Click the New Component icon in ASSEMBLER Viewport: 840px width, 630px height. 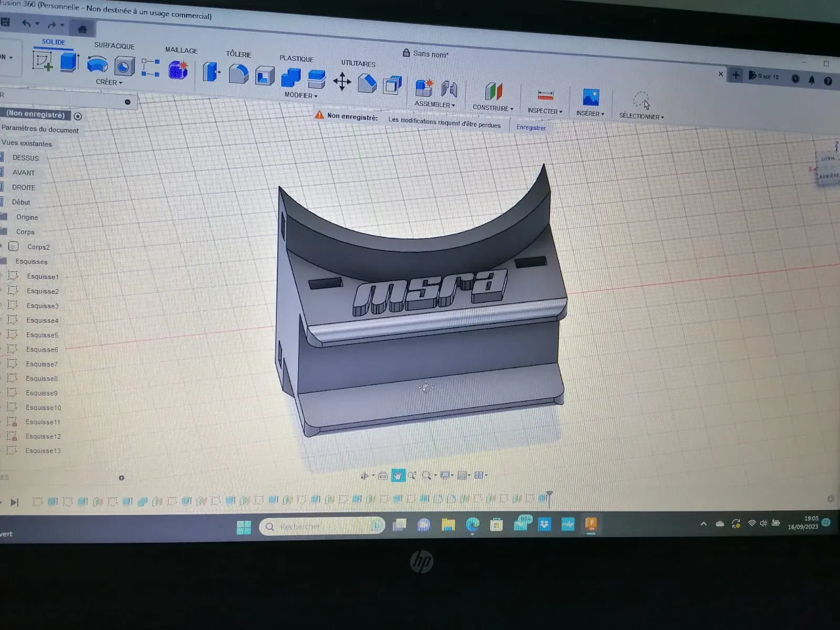point(424,88)
